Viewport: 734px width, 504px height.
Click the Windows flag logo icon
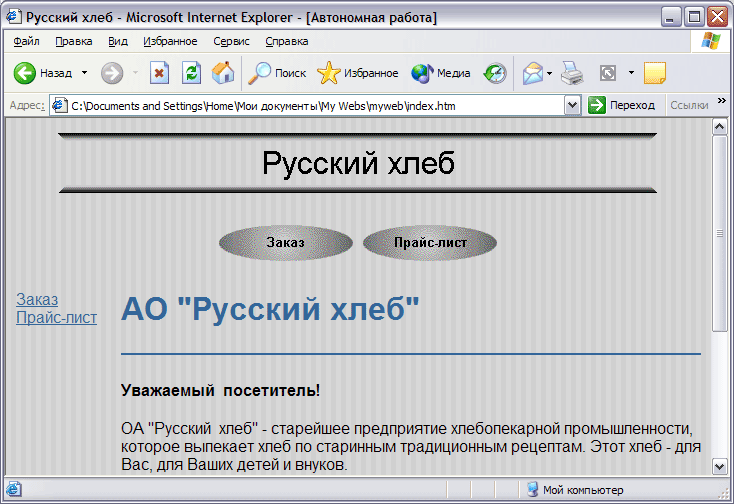pos(711,41)
